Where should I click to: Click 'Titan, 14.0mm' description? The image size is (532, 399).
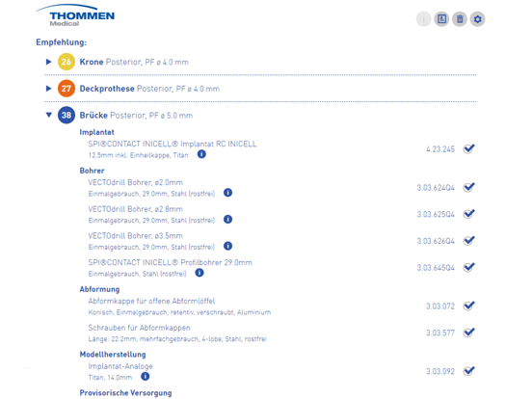pyautogui.click(x=110, y=377)
